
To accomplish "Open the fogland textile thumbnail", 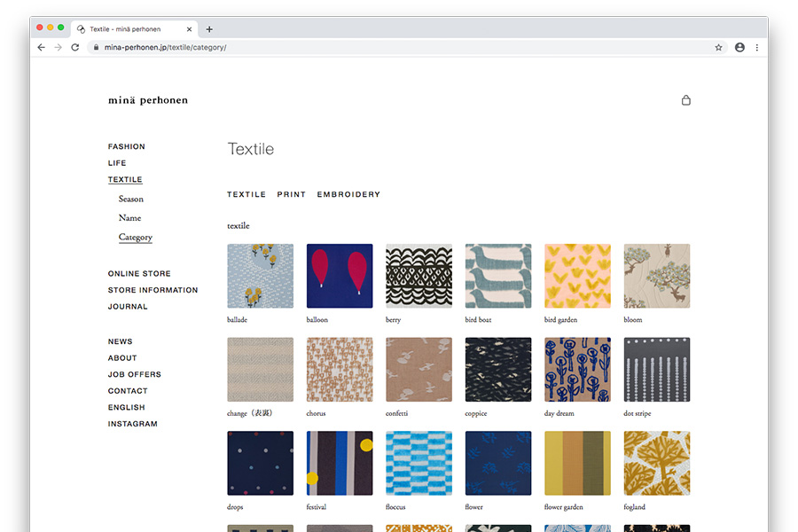I will tap(657, 463).
